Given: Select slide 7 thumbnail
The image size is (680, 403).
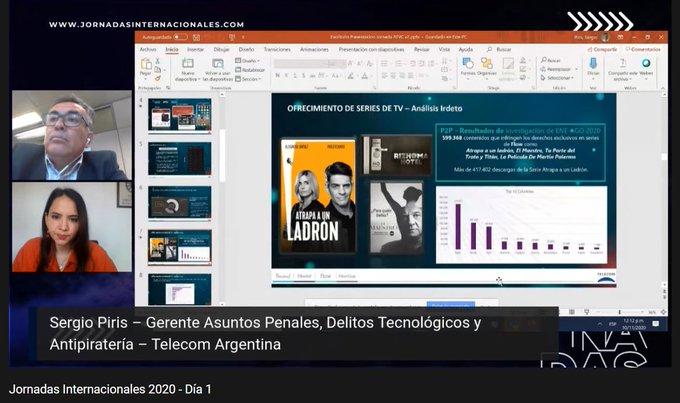Looking at the screenshot, I should click(180, 247).
